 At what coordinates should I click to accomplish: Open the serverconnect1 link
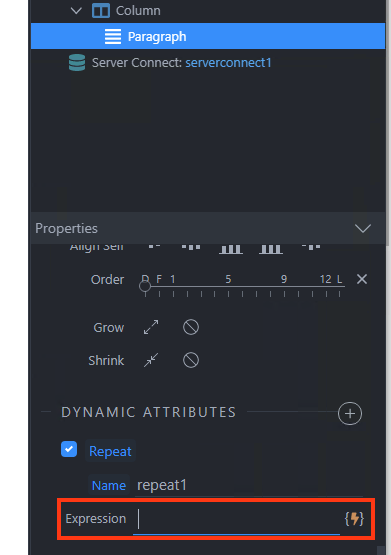click(x=228, y=63)
